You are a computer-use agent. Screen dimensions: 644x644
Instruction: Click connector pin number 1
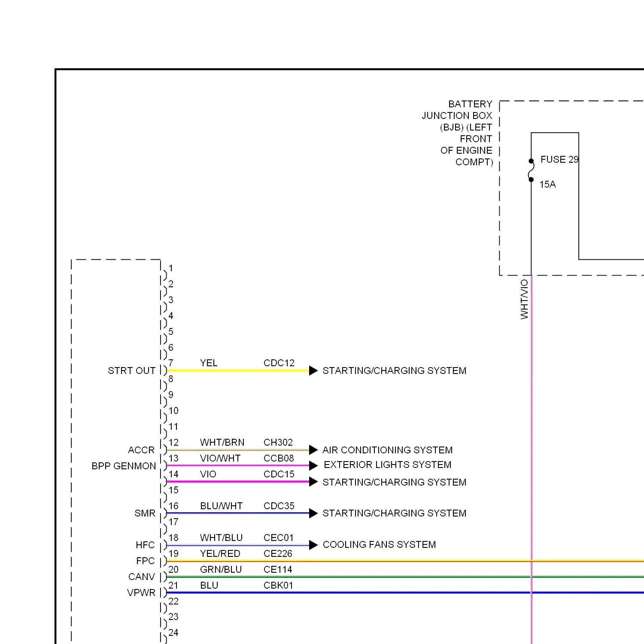(x=171, y=268)
